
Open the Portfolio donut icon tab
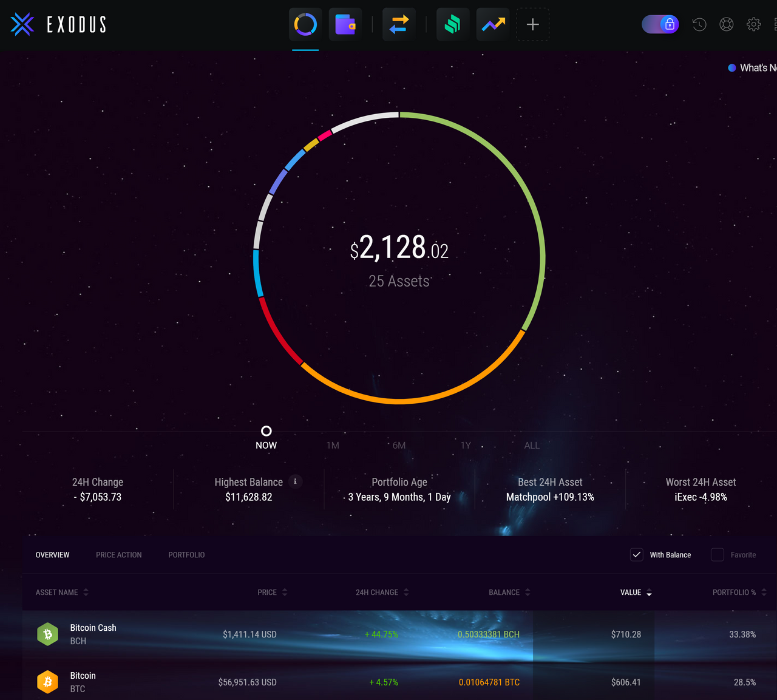coord(305,25)
